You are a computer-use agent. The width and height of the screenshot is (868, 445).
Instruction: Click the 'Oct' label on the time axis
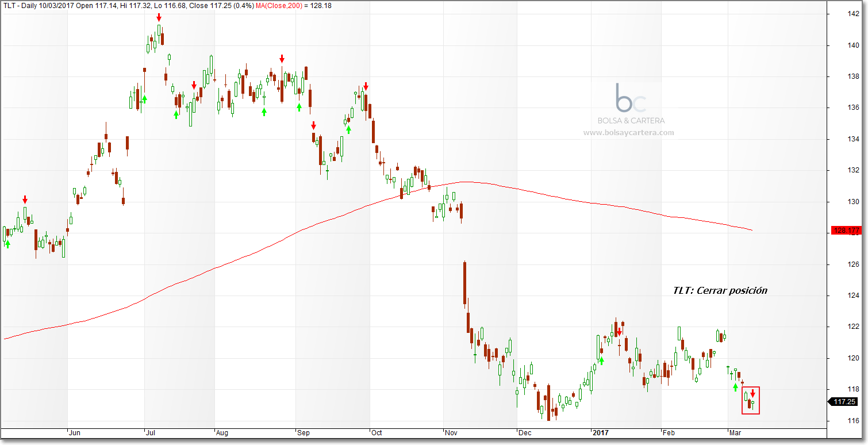click(377, 433)
